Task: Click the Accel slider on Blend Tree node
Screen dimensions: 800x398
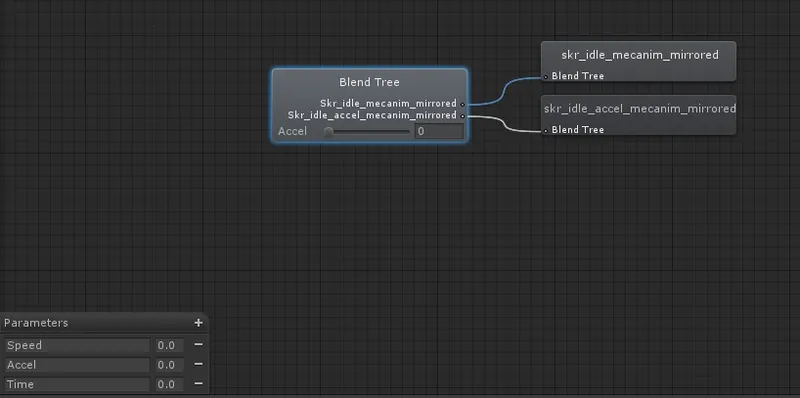Action: pos(367,132)
